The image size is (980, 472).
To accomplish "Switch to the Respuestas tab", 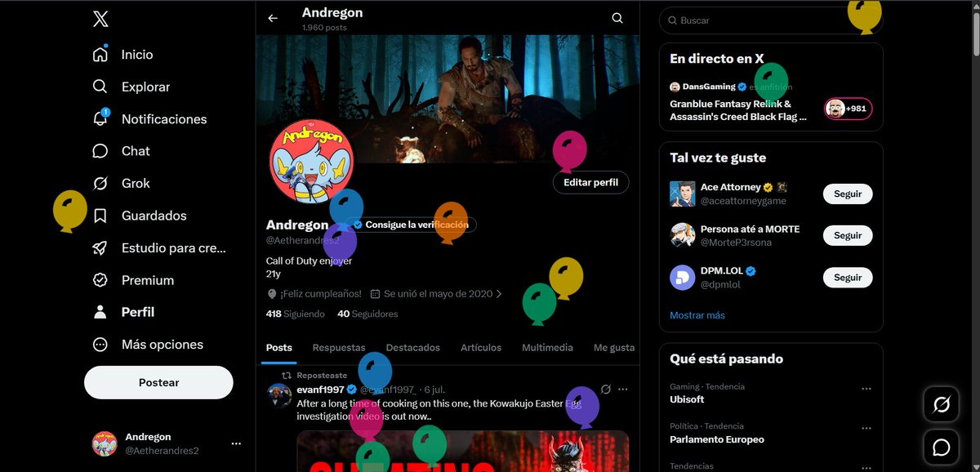I will (x=339, y=348).
